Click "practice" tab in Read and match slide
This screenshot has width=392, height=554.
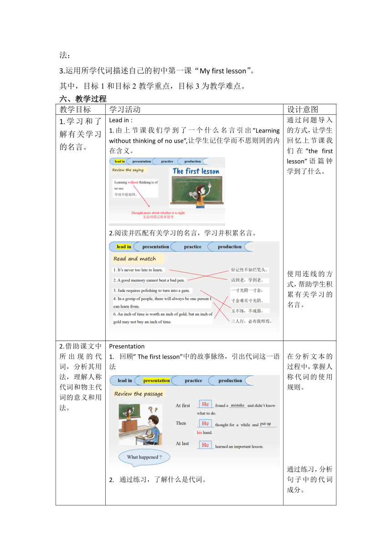(193, 247)
